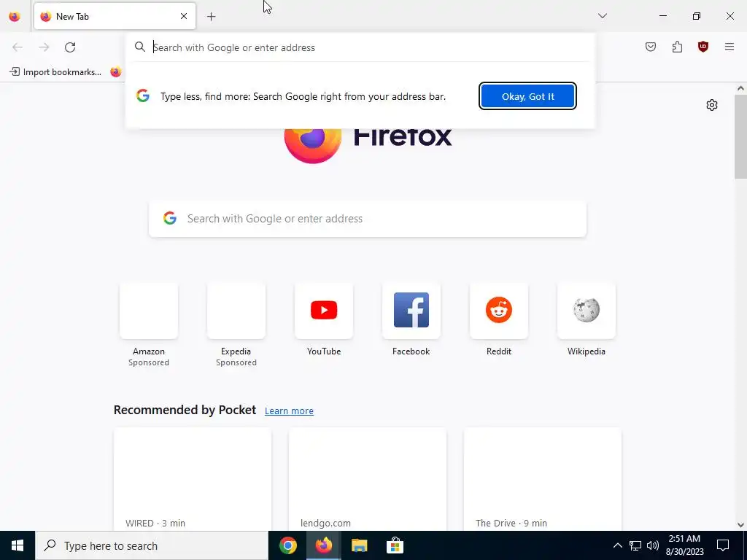Open the Expedia sponsored shortcut

coord(236,324)
